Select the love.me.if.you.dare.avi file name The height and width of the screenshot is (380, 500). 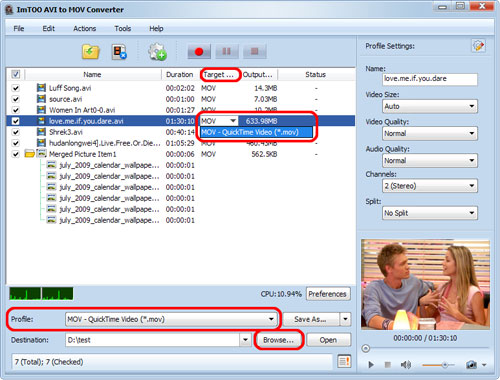(x=86, y=121)
